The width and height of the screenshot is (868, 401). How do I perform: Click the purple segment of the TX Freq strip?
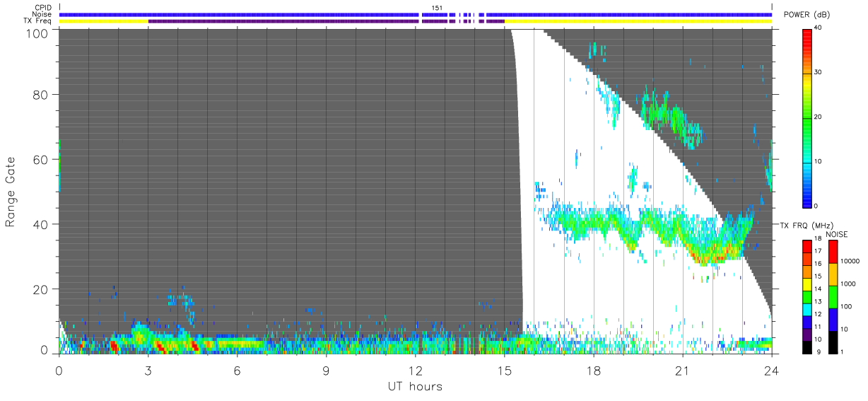[x=326, y=21]
